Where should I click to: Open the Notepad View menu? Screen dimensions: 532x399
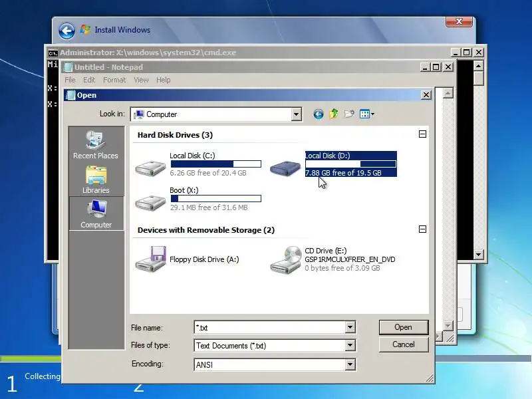141,80
